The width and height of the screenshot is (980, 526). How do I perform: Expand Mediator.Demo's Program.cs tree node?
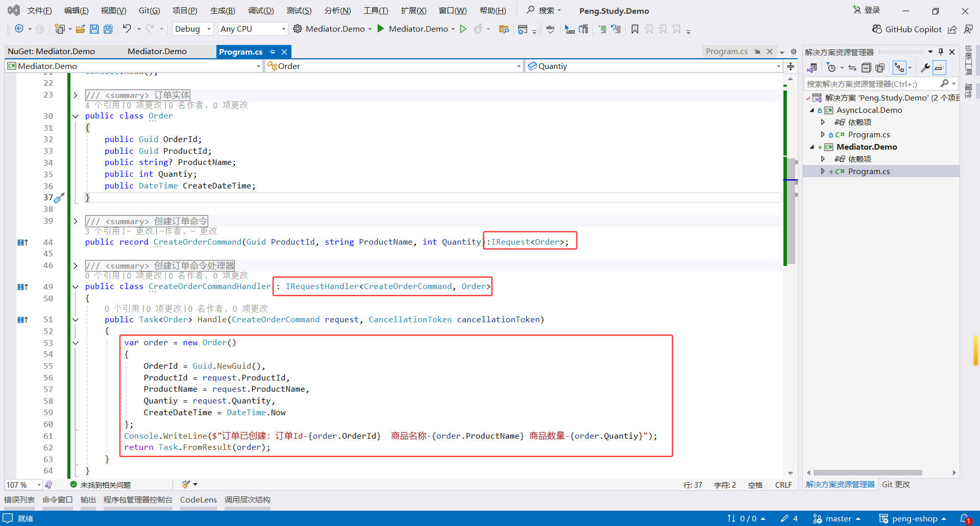click(822, 171)
